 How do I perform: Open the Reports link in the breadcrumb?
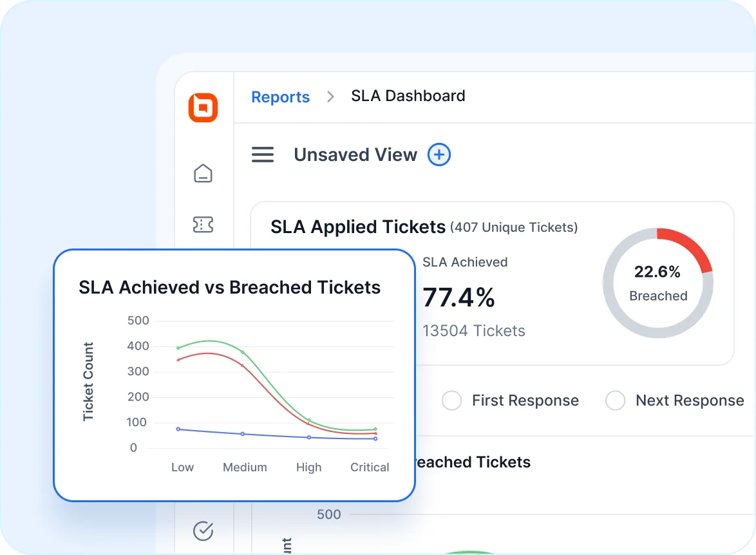[280, 97]
